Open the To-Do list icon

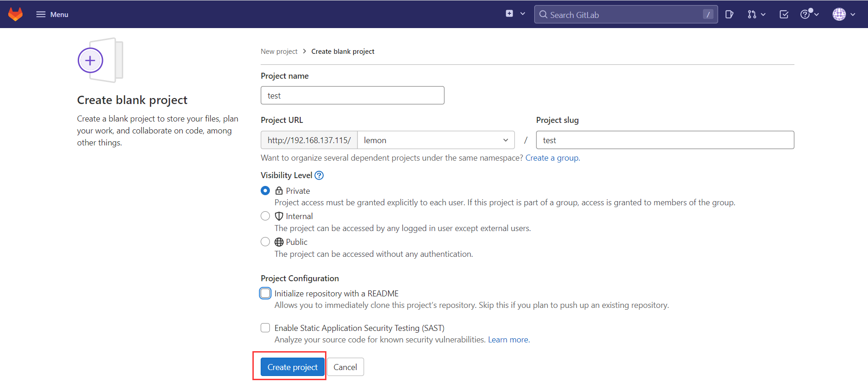784,14
